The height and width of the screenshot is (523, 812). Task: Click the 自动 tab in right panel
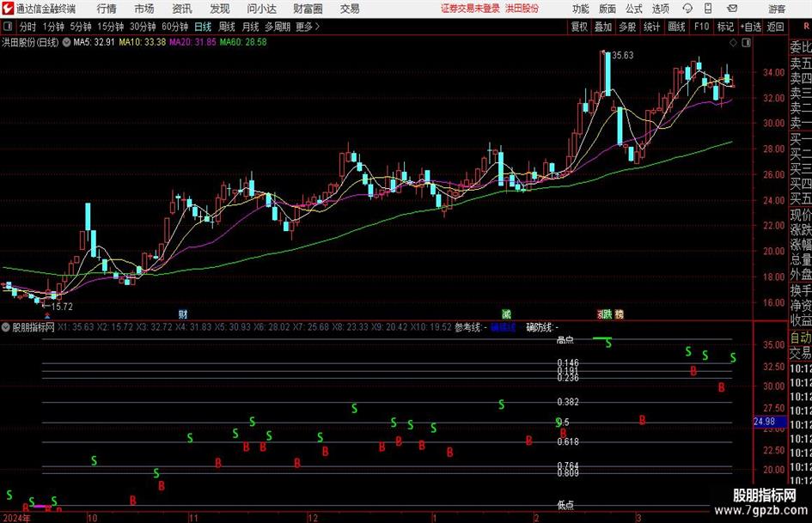801,338
